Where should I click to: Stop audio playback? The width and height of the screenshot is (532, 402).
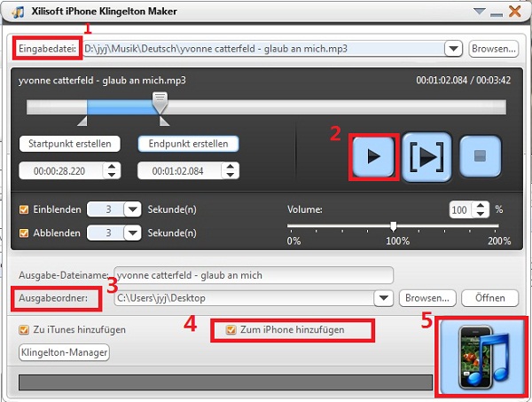click(480, 156)
